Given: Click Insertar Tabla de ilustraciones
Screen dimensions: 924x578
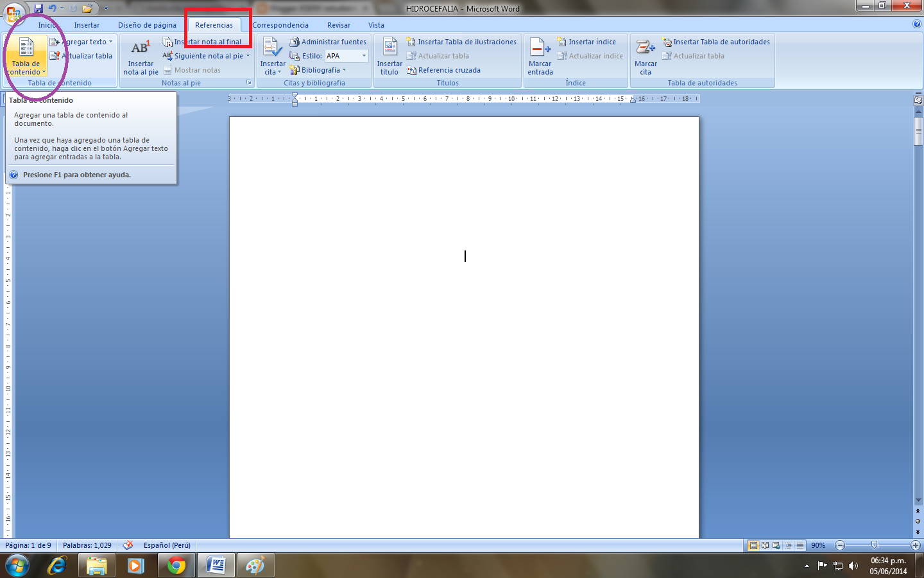Looking at the screenshot, I should (x=461, y=42).
